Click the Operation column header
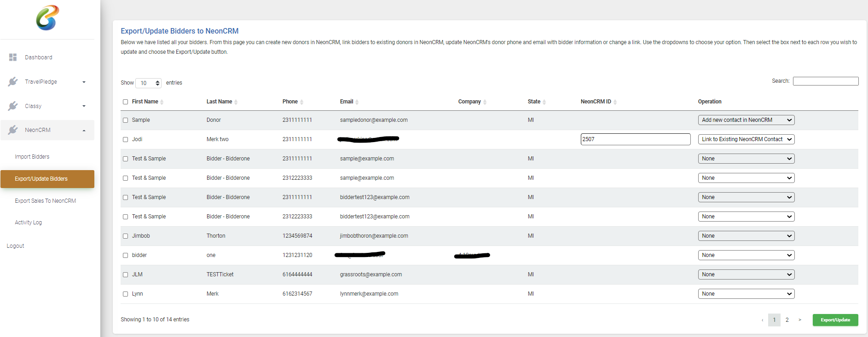The image size is (868, 337). point(710,102)
